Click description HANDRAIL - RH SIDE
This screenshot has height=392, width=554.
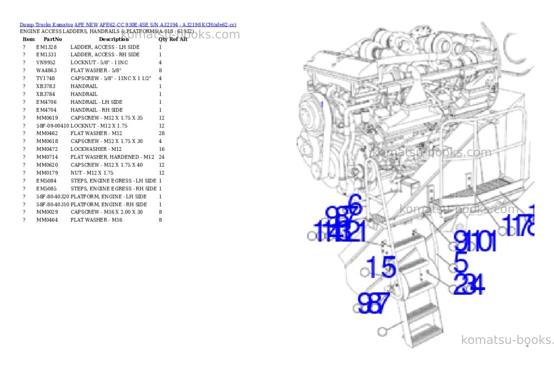[x=96, y=110]
